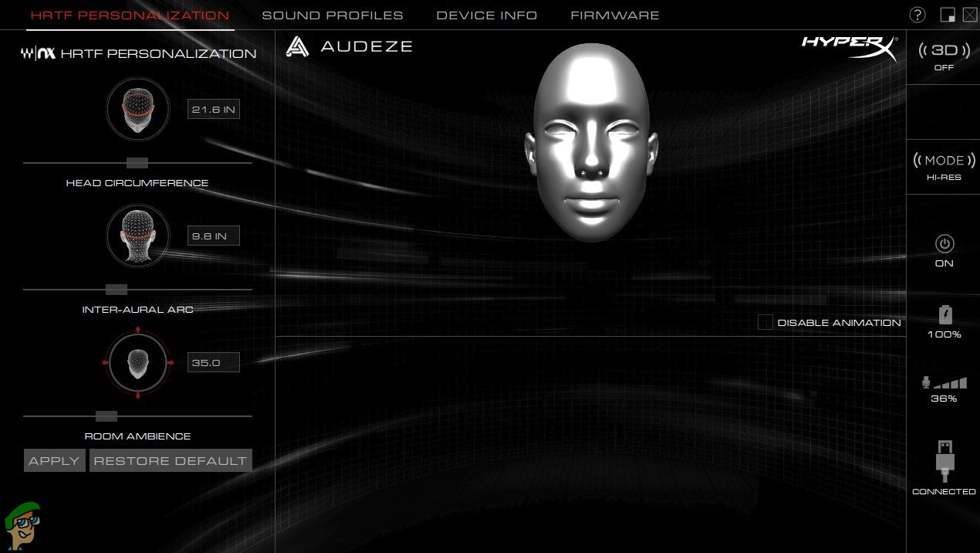Click the Head Circumference slider handle

[137, 163]
